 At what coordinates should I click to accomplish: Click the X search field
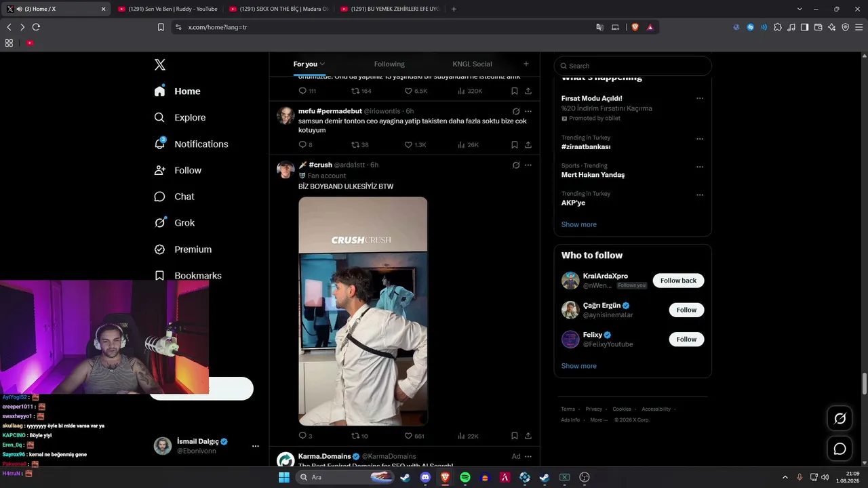point(633,66)
